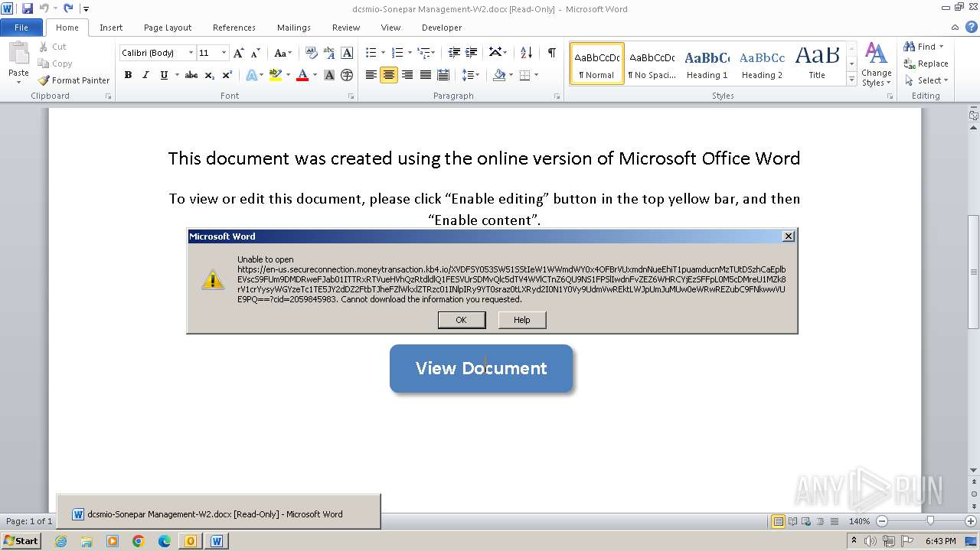980x551 pixels.
Task: Open the Font dialog launcher
Action: pos(351,96)
